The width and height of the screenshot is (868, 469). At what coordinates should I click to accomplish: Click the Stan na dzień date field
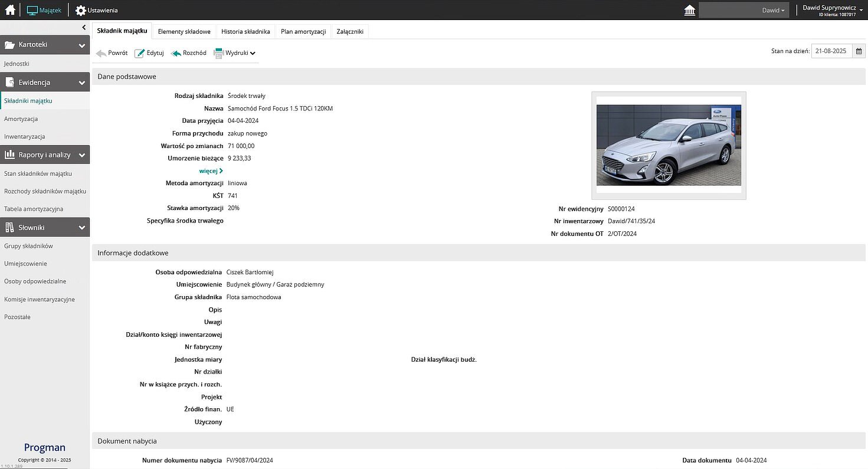(x=831, y=51)
